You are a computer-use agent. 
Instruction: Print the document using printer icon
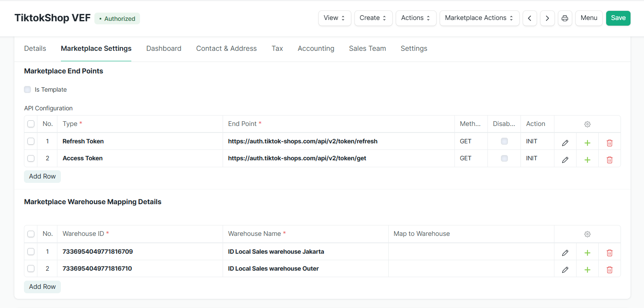pyautogui.click(x=565, y=18)
